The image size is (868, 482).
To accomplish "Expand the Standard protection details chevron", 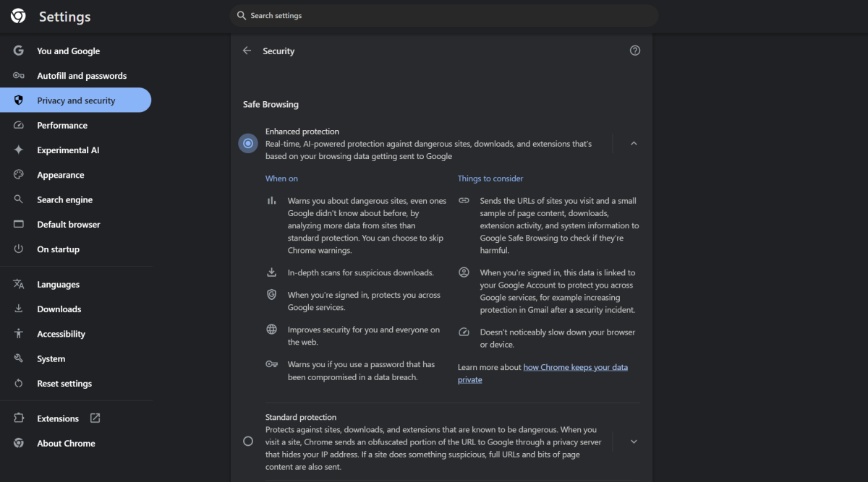I will pos(634,442).
